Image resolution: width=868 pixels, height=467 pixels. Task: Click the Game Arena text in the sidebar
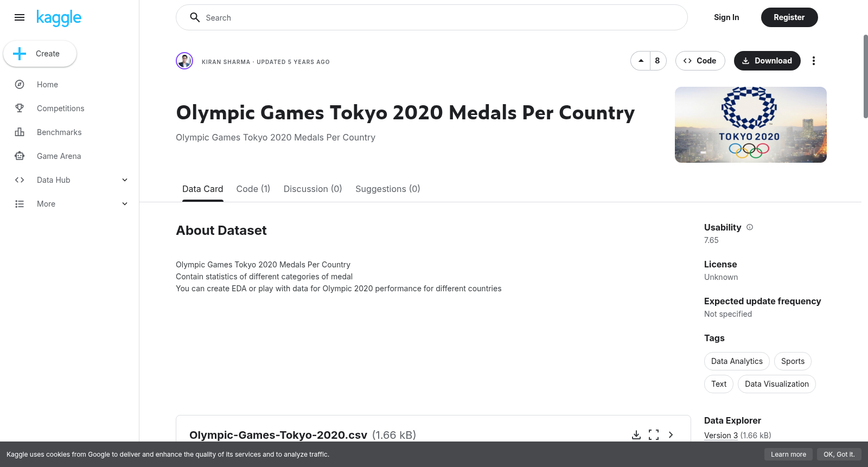pos(59,156)
